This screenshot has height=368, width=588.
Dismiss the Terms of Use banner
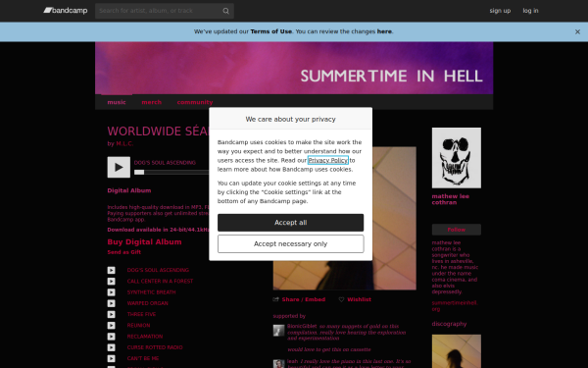coord(577,32)
